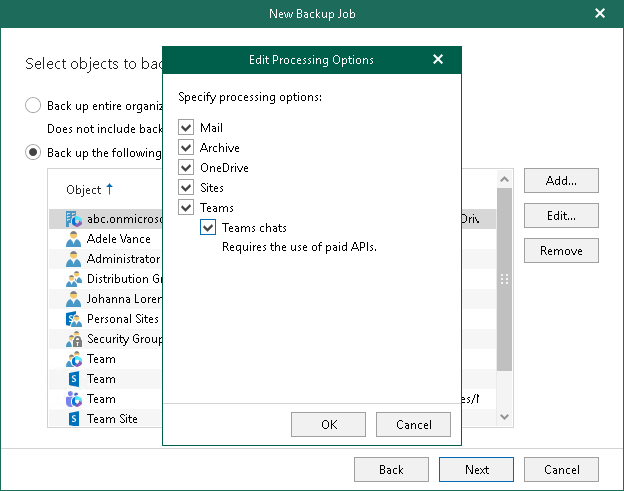The width and height of the screenshot is (624, 491).
Task: Click the sort arrow next to Object
Action: pos(109,189)
